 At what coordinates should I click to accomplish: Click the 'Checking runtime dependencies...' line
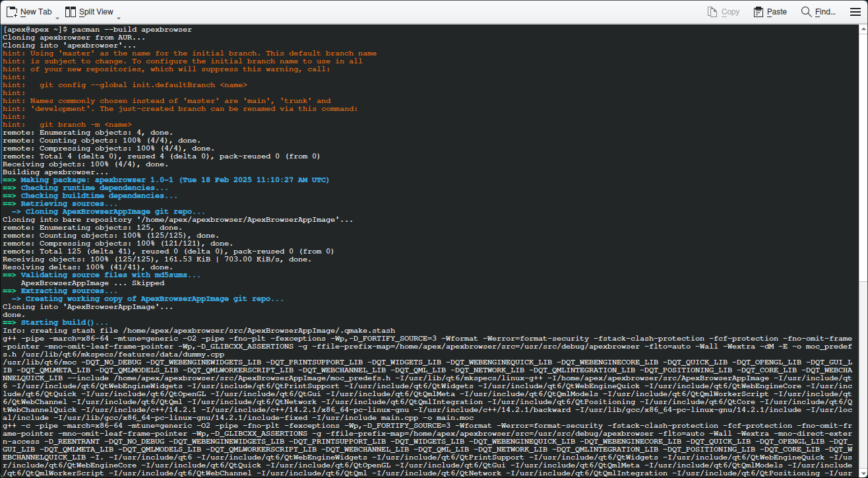[x=86, y=188]
